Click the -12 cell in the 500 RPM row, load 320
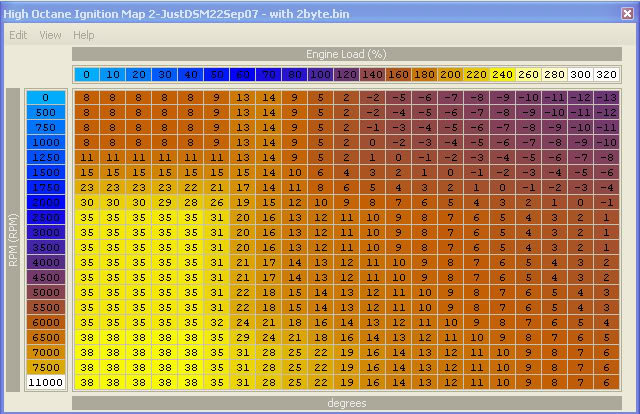 (606, 113)
